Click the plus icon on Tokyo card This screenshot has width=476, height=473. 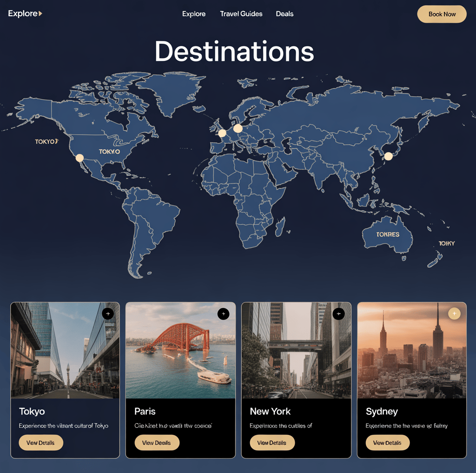108,313
